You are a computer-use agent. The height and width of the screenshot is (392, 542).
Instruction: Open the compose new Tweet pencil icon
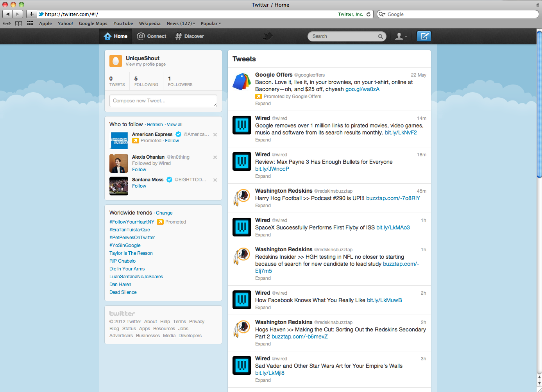(424, 36)
